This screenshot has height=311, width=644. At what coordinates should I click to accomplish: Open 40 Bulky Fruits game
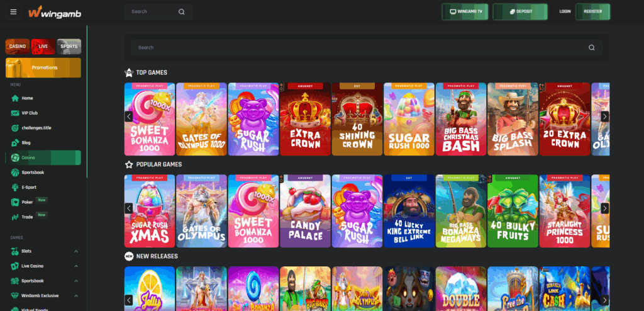point(513,211)
